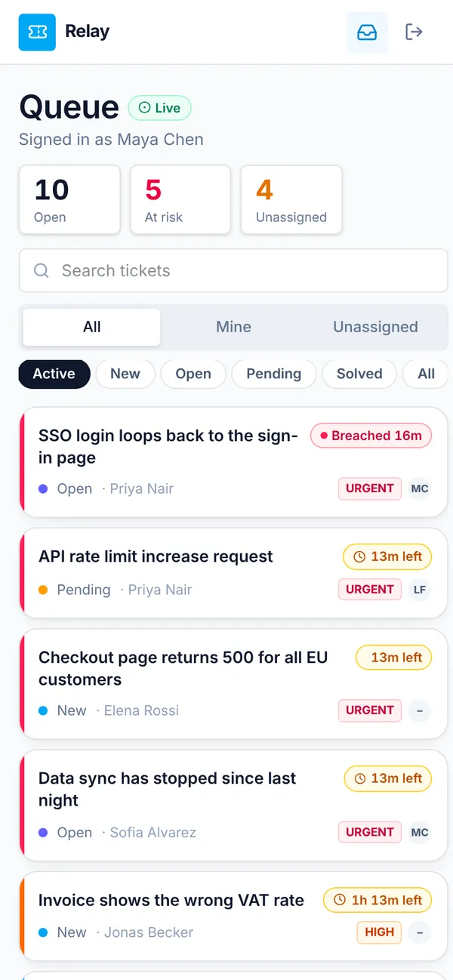Click the magnifier icon in search bar

pyautogui.click(x=42, y=270)
